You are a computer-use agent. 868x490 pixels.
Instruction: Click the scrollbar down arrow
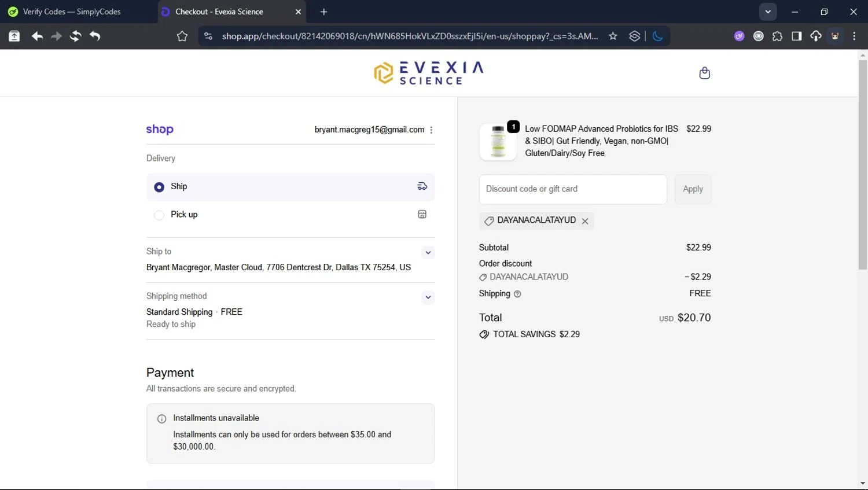[x=863, y=484]
